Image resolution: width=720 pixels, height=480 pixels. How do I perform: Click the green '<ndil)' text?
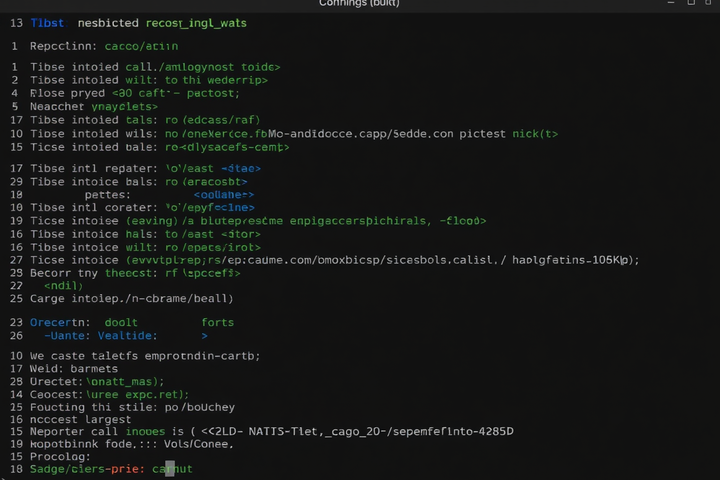(63, 286)
